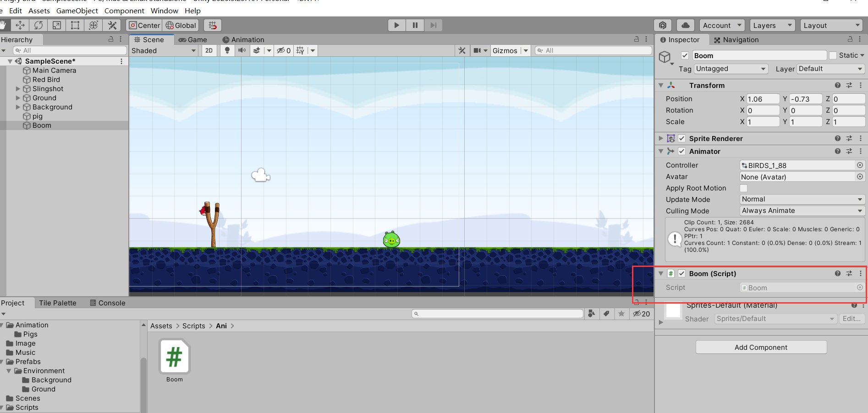Toggle Global handle rotation button
Viewport: 868px width, 413px height.
point(181,25)
